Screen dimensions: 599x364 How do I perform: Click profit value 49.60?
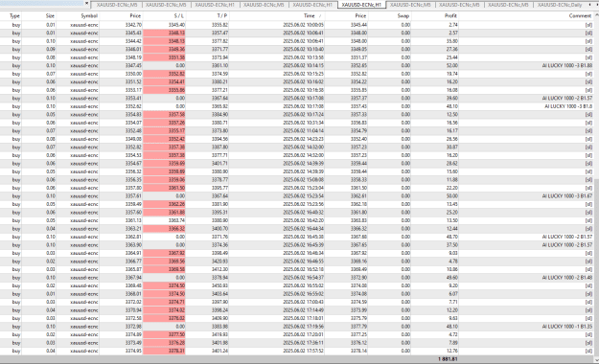tap(452, 278)
